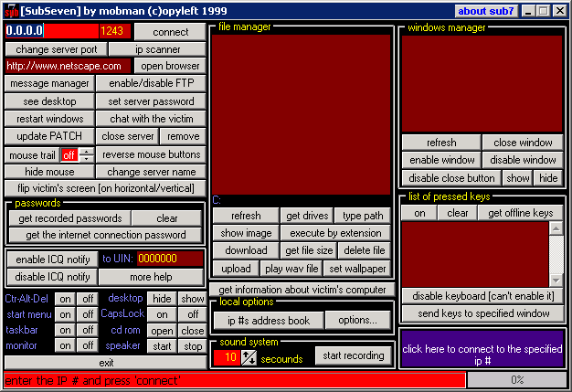Click open browser button
Viewport: 572px width, 392px height.
click(x=170, y=66)
